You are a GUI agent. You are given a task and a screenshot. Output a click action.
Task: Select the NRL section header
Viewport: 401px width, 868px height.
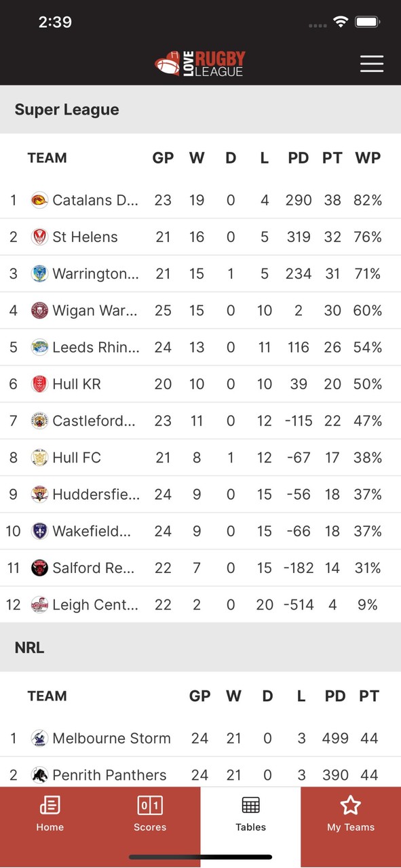29,647
